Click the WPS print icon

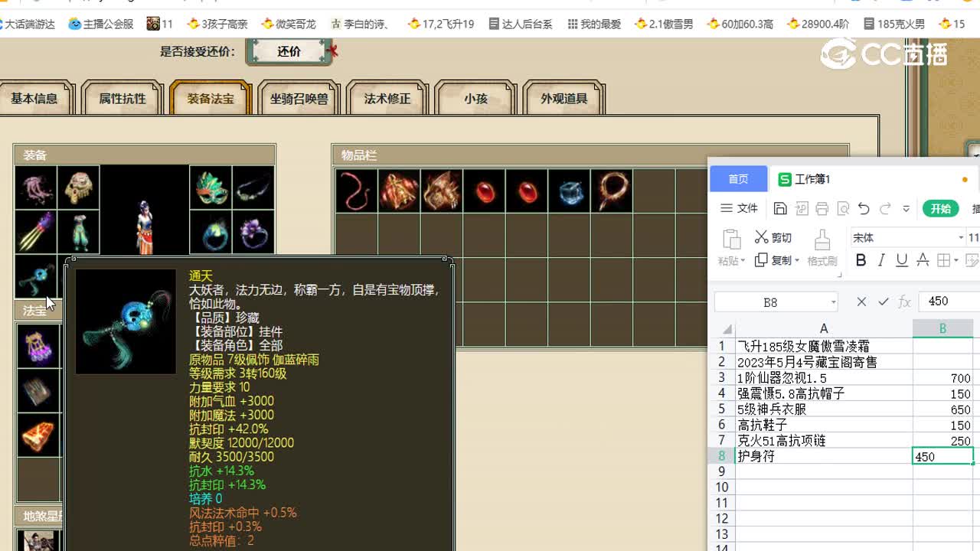click(822, 209)
